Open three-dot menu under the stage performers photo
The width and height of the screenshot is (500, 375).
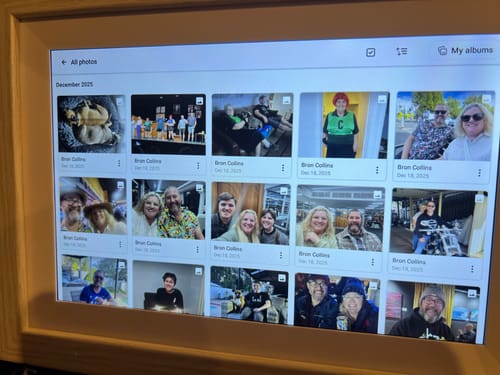198,166
